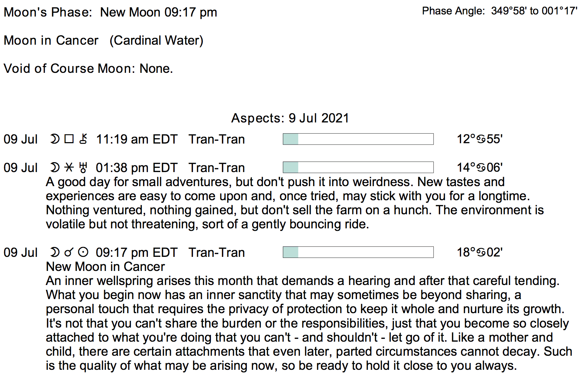Click the "Moon in Cancer (Cardinal Water)" line
The height and width of the screenshot is (380, 588).
[104, 40]
